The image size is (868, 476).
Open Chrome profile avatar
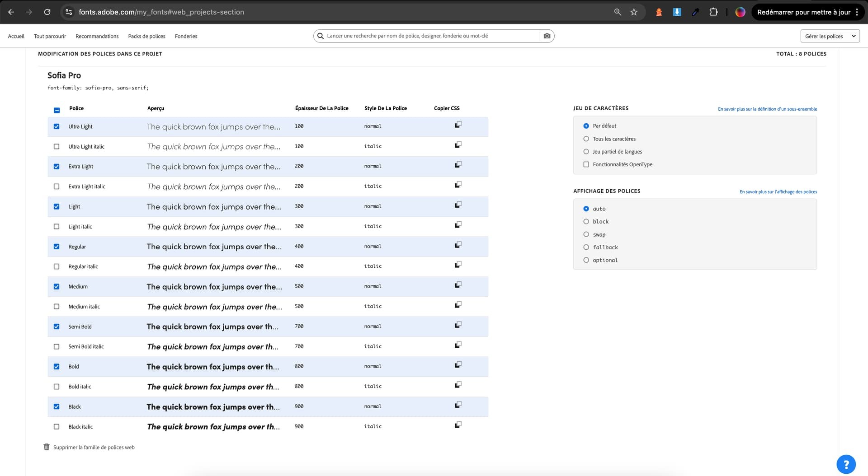click(x=740, y=12)
